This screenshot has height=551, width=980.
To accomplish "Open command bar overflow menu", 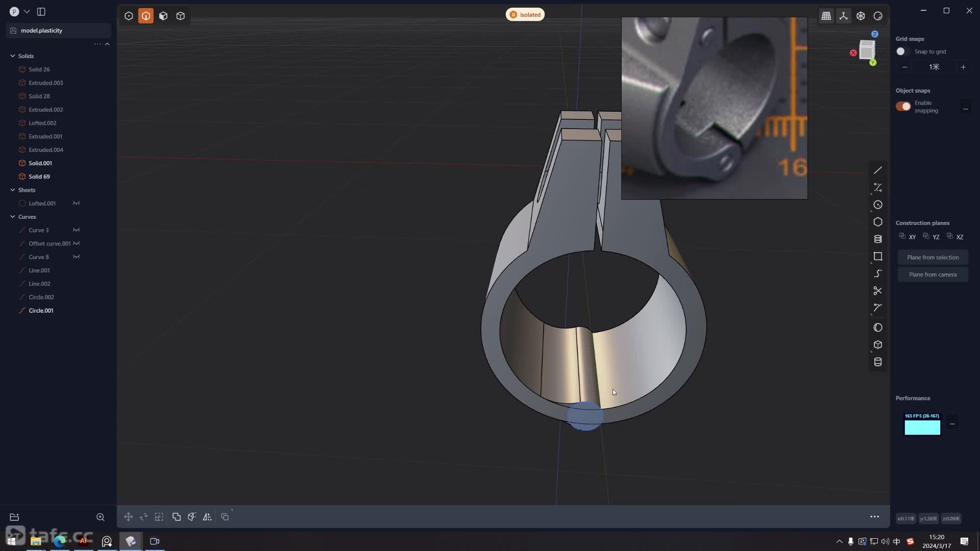I will click(874, 517).
